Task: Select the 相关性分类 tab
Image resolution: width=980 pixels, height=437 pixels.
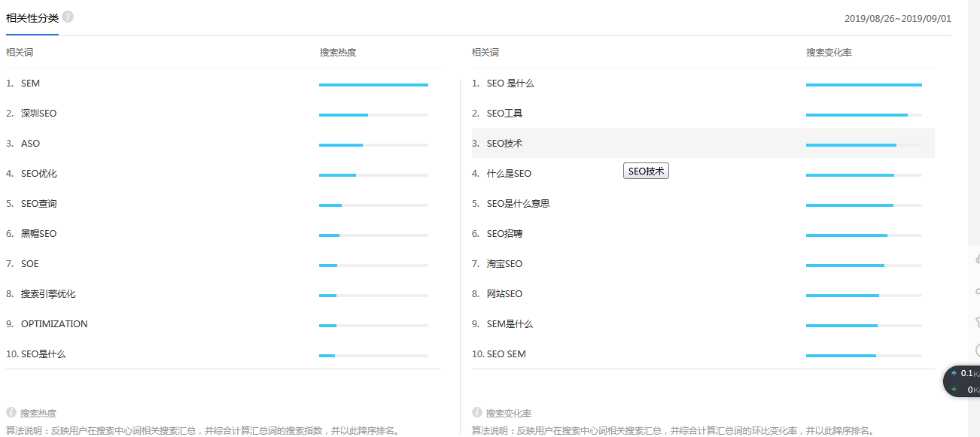Action: (x=32, y=18)
